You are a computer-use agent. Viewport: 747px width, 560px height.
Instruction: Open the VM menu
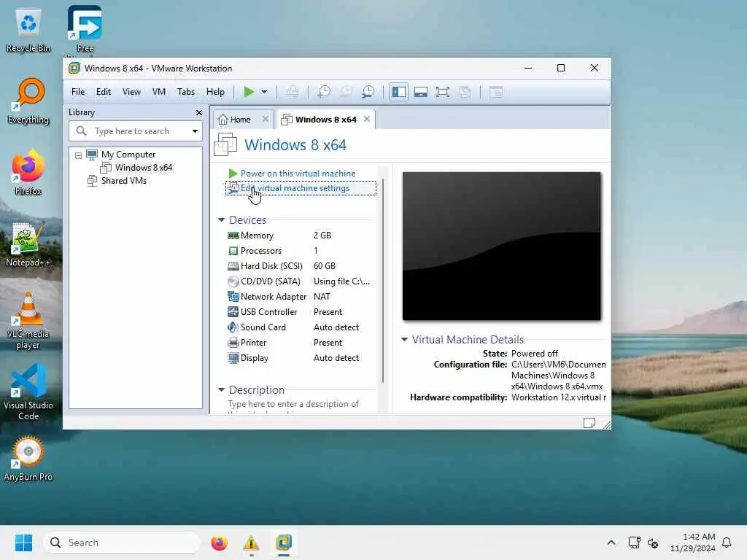159,92
